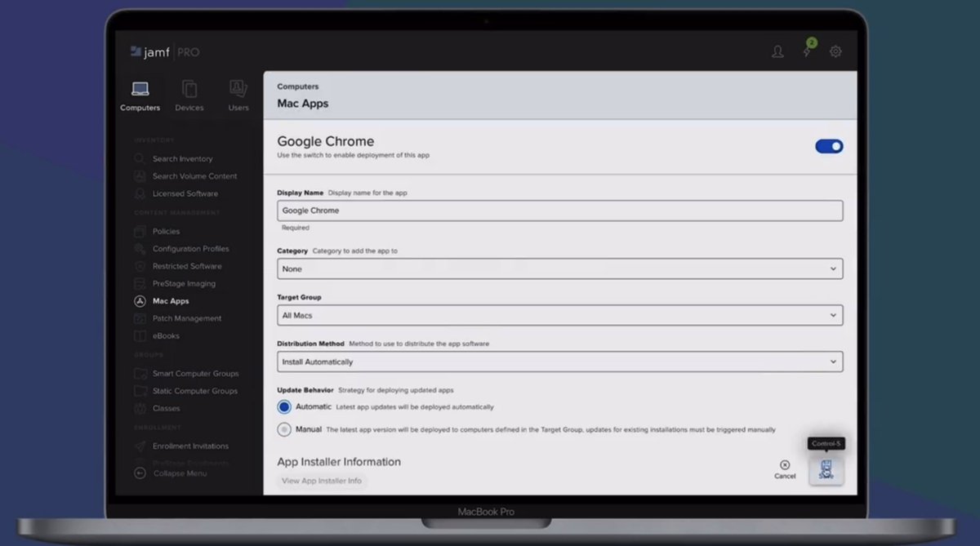Open the Computers section
Viewport: 980px width, 546px height.
(x=140, y=96)
